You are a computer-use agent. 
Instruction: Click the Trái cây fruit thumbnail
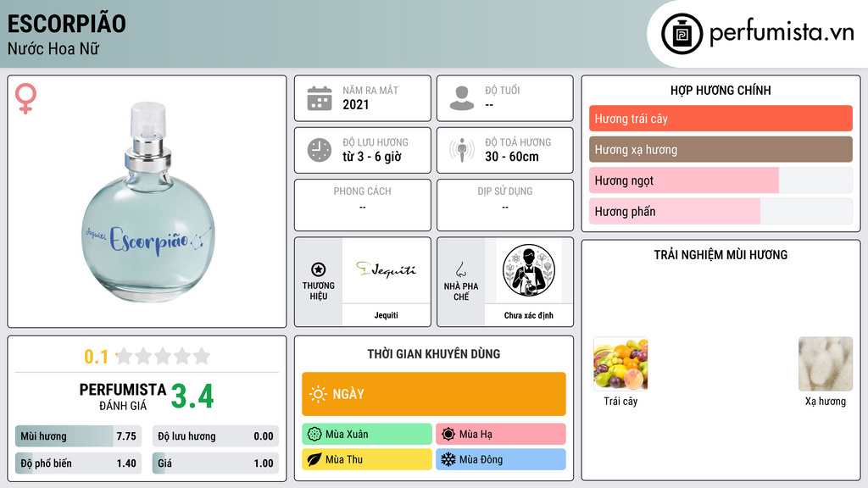point(620,364)
